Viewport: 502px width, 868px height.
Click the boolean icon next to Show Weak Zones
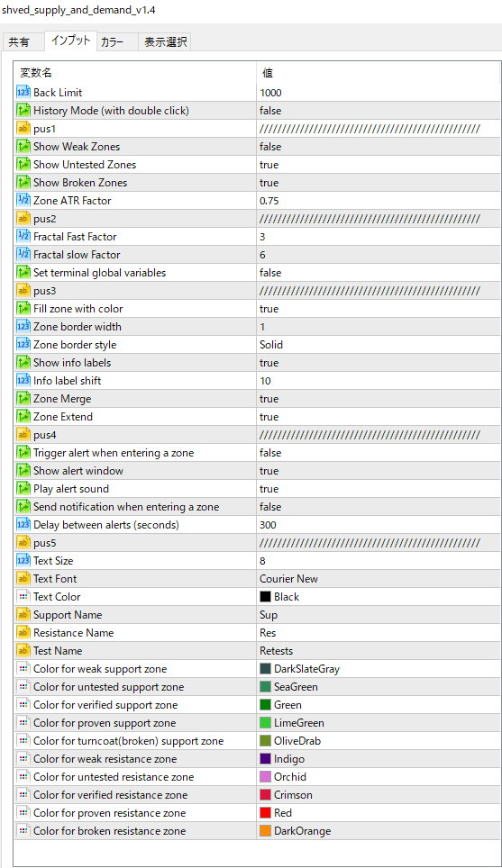(23, 147)
